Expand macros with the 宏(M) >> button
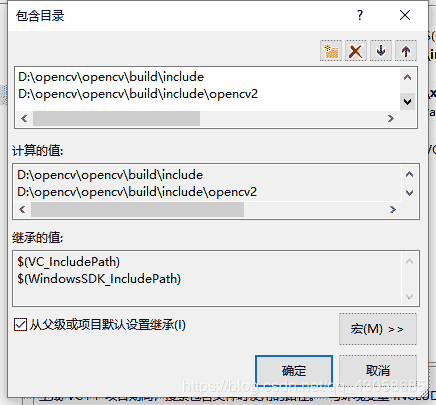Screen dimensions: 436x405 click(x=378, y=329)
